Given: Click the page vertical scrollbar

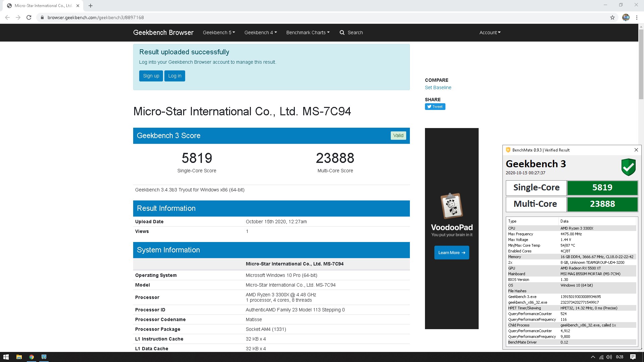Looking at the screenshot, I should coord(641,64).
